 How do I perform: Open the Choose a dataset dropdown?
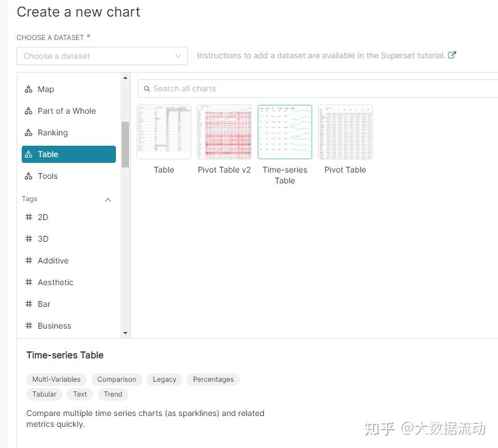tap(102, 56)
